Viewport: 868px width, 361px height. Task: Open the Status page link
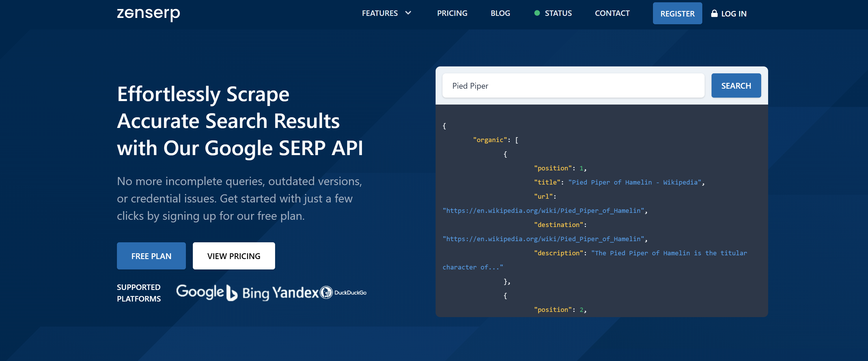(x=558, y=13)
